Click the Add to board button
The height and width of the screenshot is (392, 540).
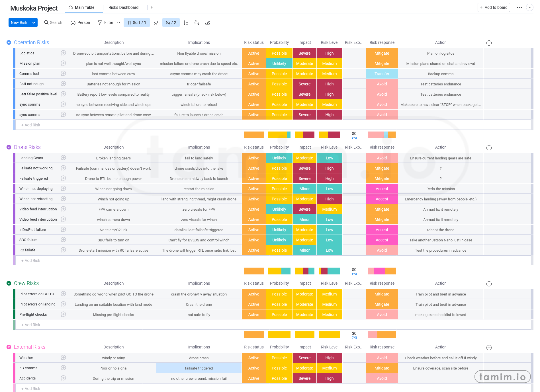pos(494,7)
